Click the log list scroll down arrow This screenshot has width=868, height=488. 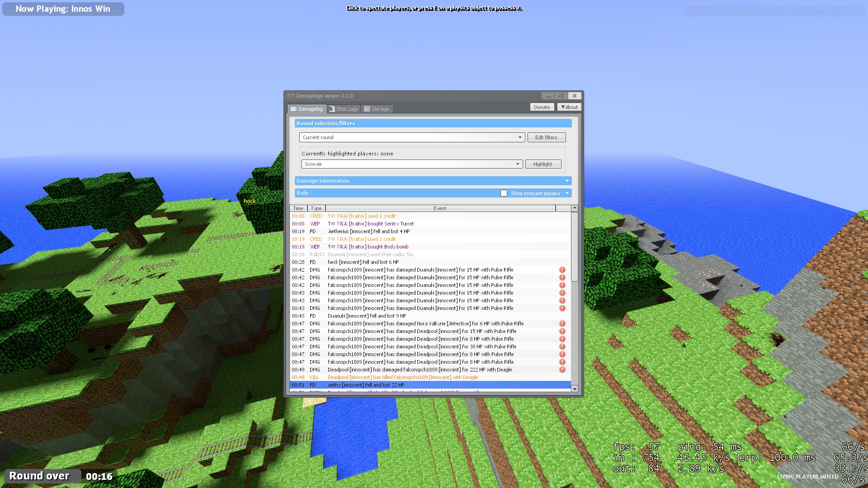pyautogui.click(x=575, y=389)
